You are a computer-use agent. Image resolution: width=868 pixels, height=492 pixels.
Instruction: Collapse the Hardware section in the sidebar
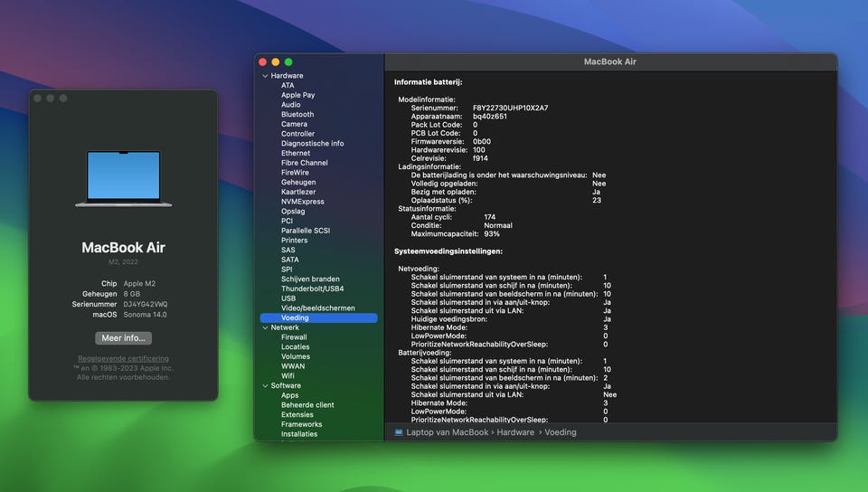coord(265,76)
